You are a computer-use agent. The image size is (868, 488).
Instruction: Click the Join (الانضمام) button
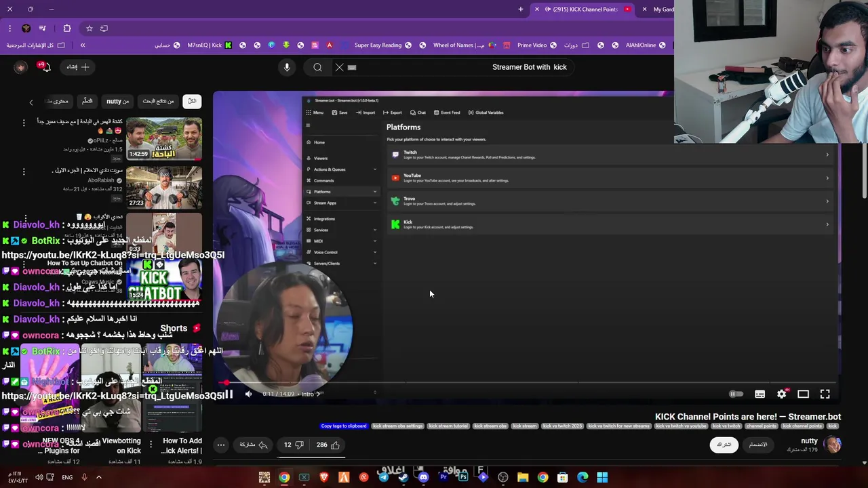757,445
